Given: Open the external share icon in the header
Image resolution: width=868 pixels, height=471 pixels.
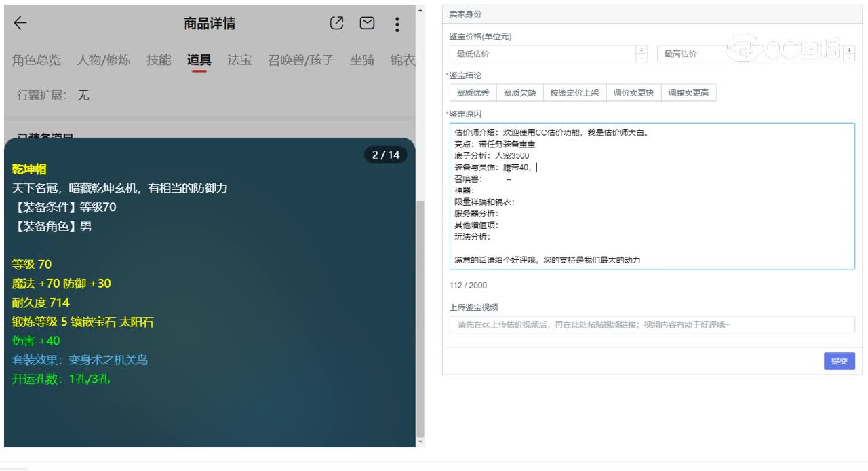Looking at the screenshot, I should point(336,22).
